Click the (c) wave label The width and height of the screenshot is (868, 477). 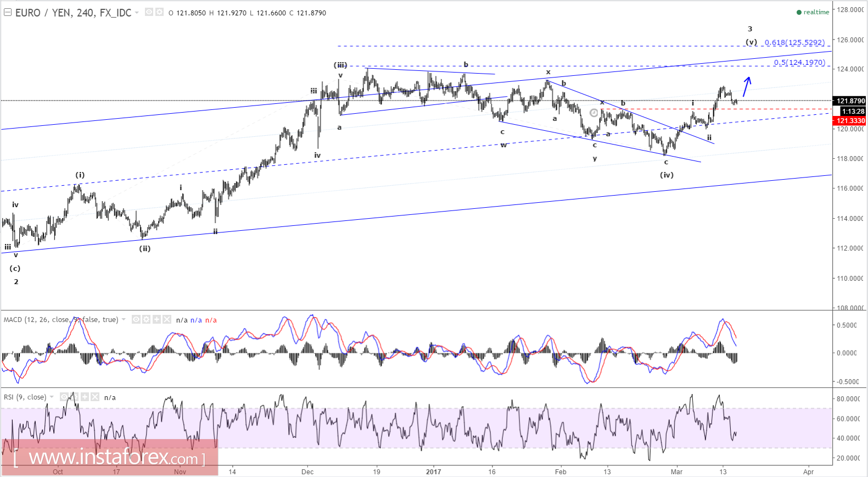click(x=15, y=268)
